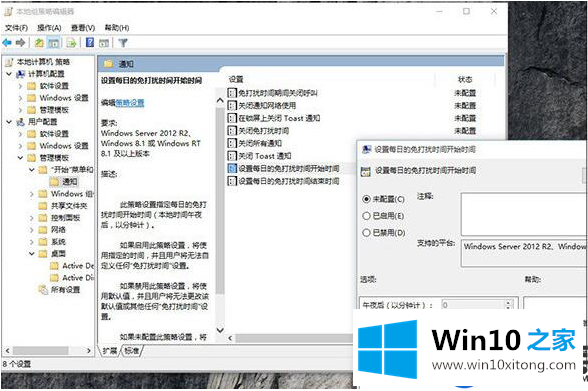Select the 未配置(C) radio button
This screenshot has height=391, width=588.
click(x=366, y=199)
